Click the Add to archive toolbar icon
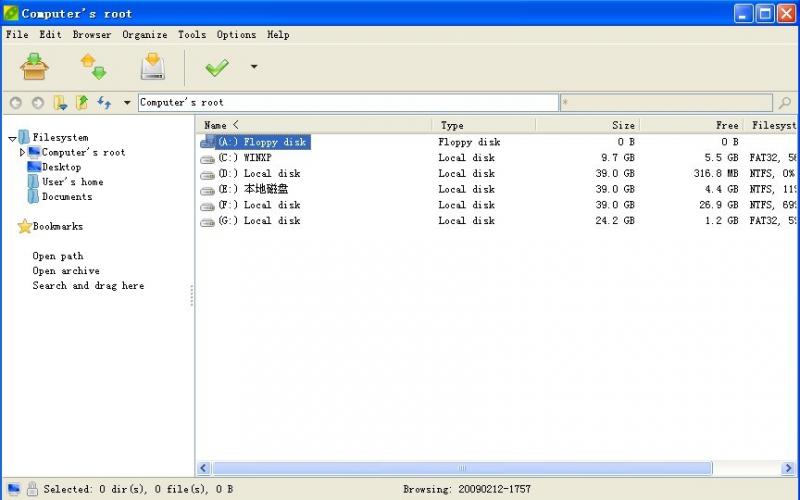Image resolution: width=800 pixels, height=500 pixels. pos(34,67)
